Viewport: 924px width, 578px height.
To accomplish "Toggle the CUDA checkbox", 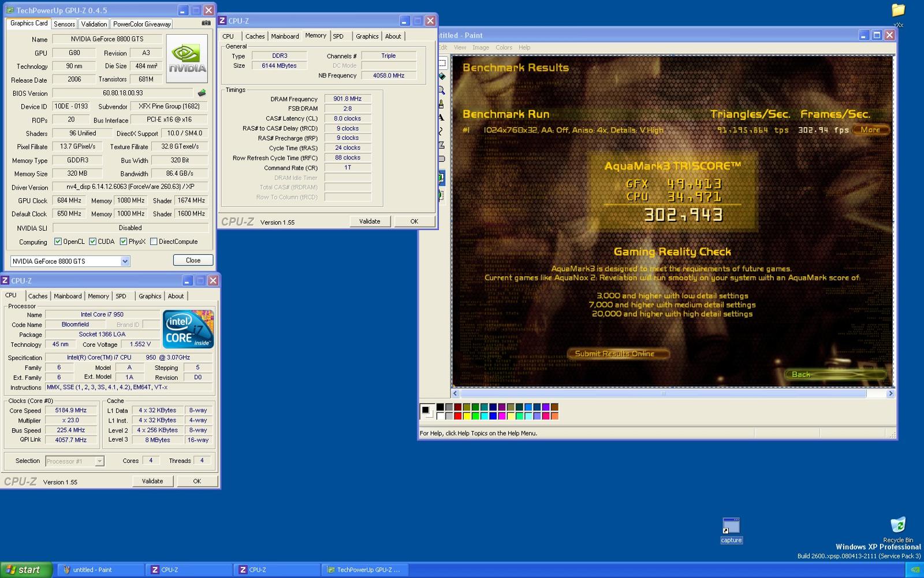I will tap(92, 242).
